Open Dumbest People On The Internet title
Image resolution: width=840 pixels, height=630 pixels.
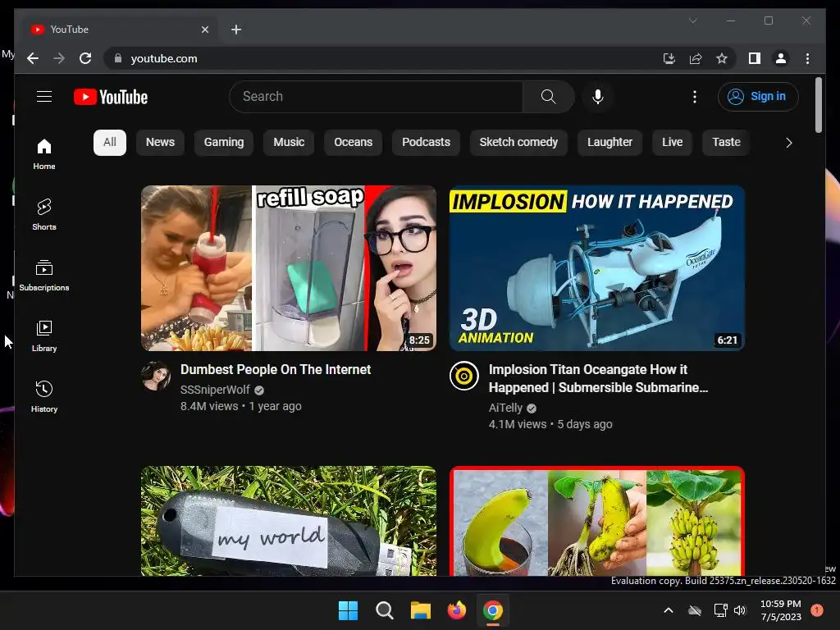click(276, 370)
